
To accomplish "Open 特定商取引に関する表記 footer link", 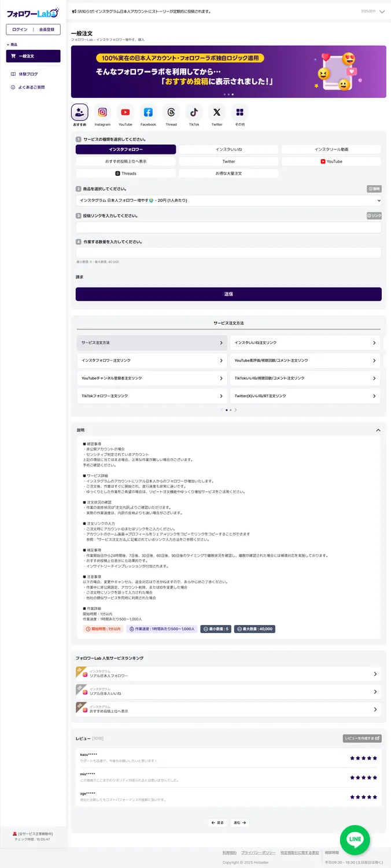I will (x=300, y=853).
